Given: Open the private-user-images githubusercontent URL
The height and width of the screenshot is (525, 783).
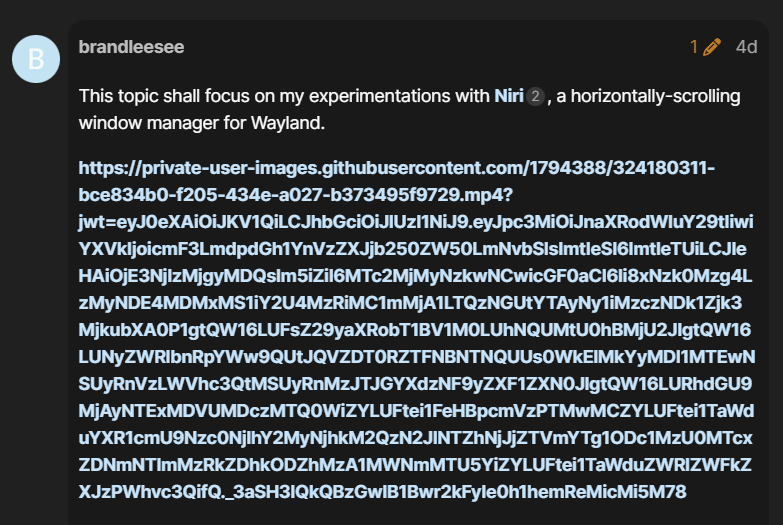Looking at the screenshot, I should (396, 167).
